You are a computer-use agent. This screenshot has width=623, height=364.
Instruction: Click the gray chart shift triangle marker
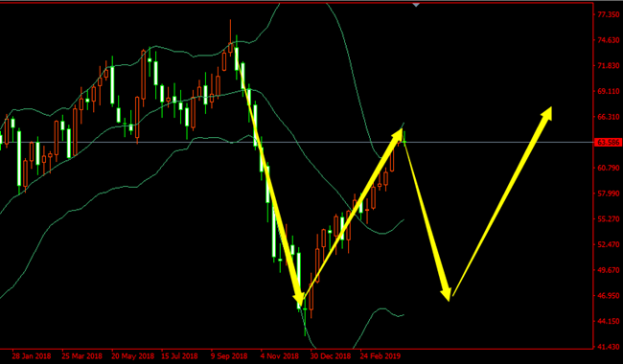[x=416, y=5]
